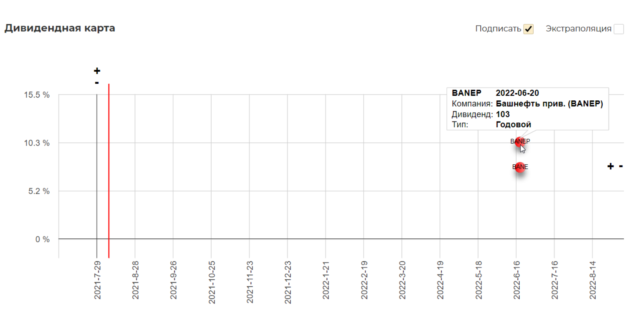This screenshot has width=644, height=326.
Task: Uncheck the Подписать checkbox
Action: (529, 29)
